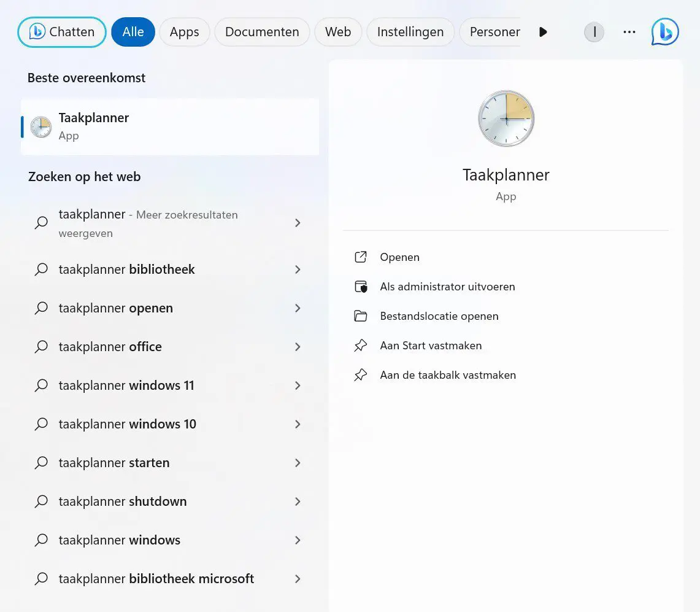The width and height of the screenshot is (700, 612).
Task: Select Aan Start vastmaken
Action: tap(431, 346)
